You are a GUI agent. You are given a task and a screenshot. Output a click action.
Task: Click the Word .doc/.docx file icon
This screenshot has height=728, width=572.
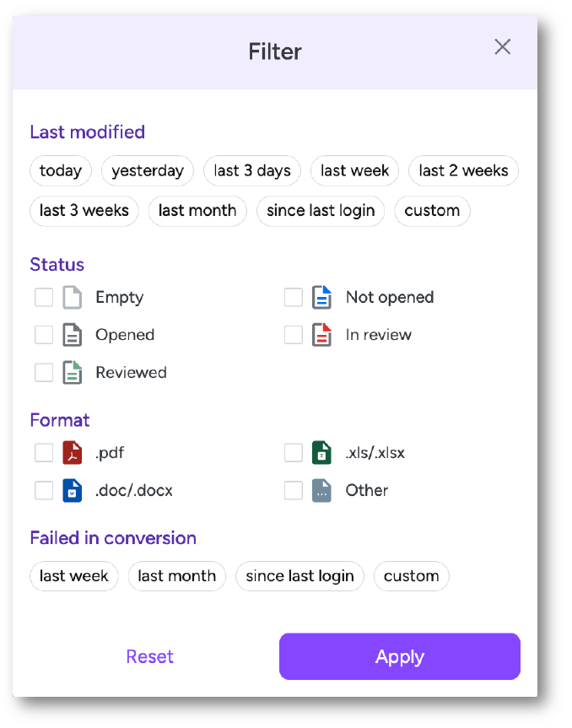click(72, 490)
